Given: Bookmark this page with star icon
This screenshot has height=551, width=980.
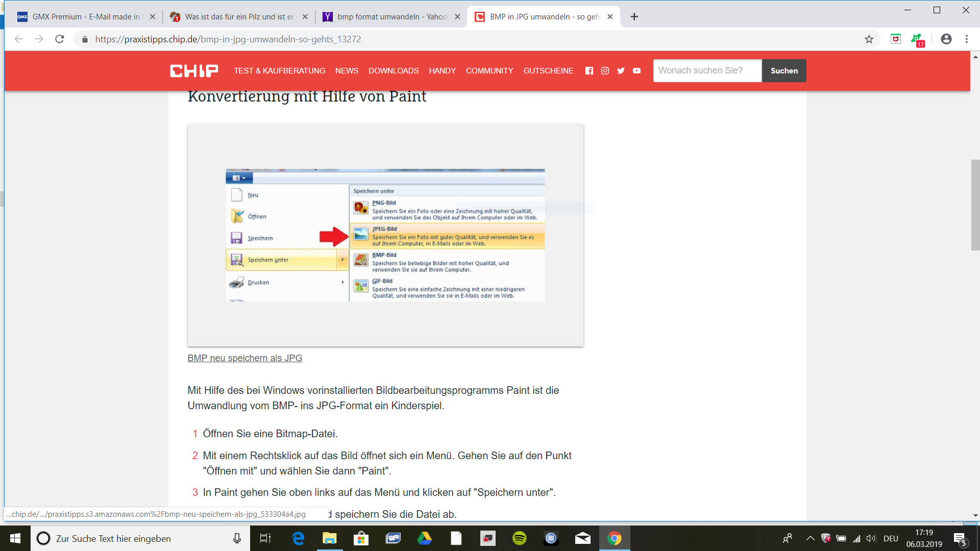Looking at the screenshot, I should (869, 39).
